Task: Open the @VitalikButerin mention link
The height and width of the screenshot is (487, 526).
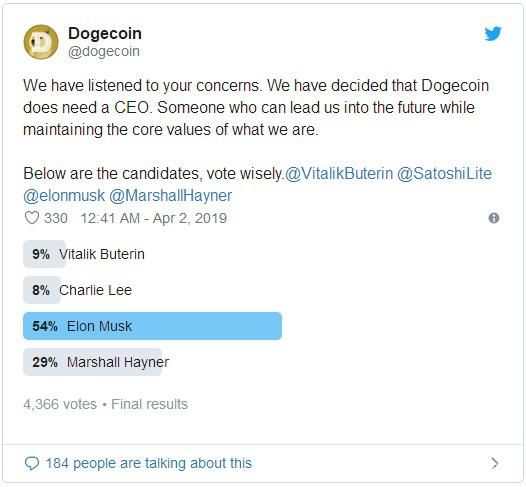Action: 339,174
